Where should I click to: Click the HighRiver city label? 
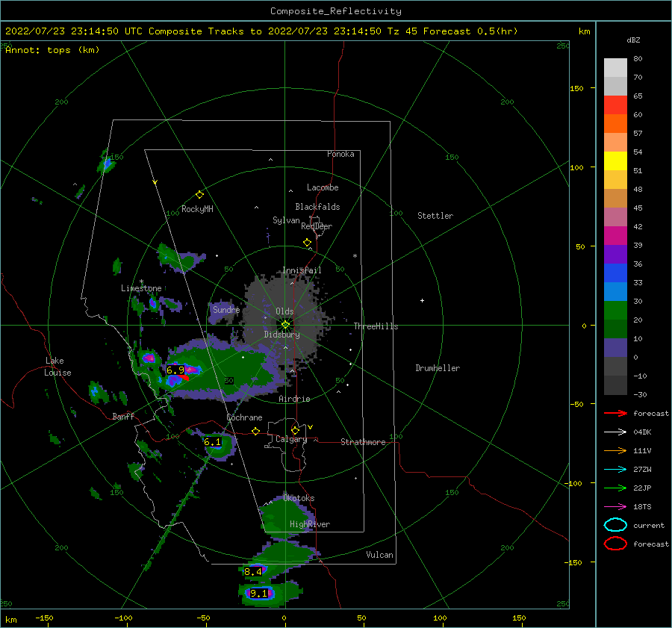[310, 524]
